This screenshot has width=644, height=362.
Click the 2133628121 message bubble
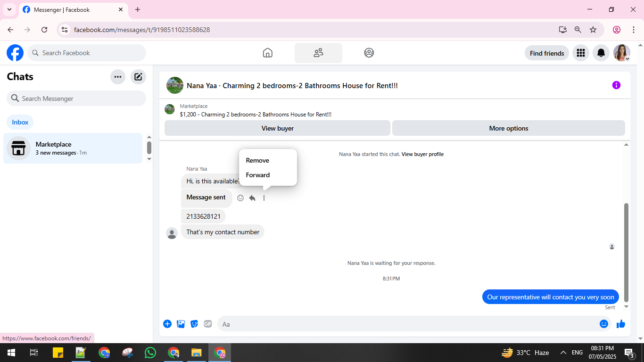[x=203, y=216]
